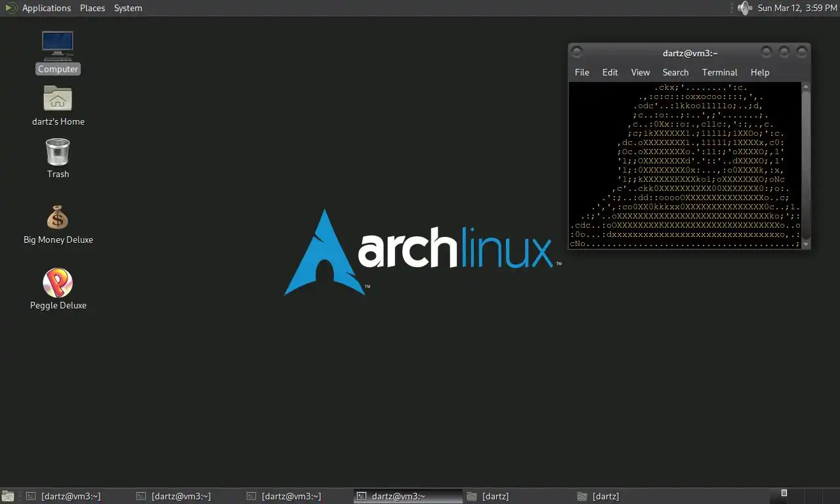
Task: Click the active dartz@vm3:~ taskbar button without brackets
Action: tap(408, 496)
